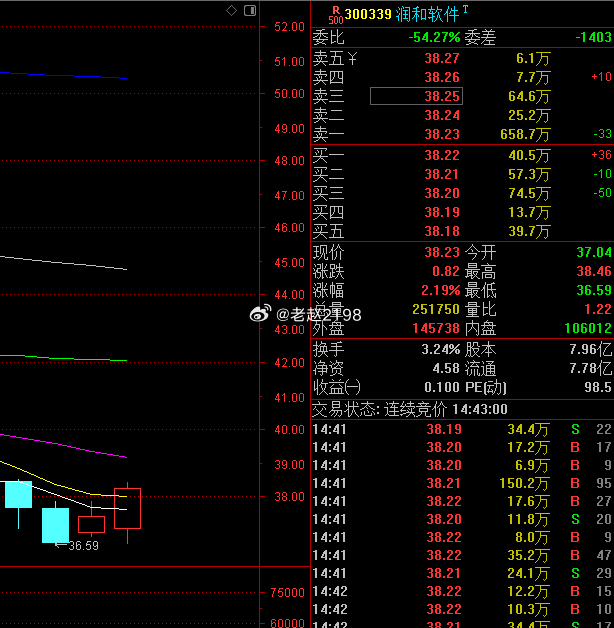Click the 量比 value 1.22
Viewport: 614px width, 628px height.
pyautogui.click(x=598, y=309)
